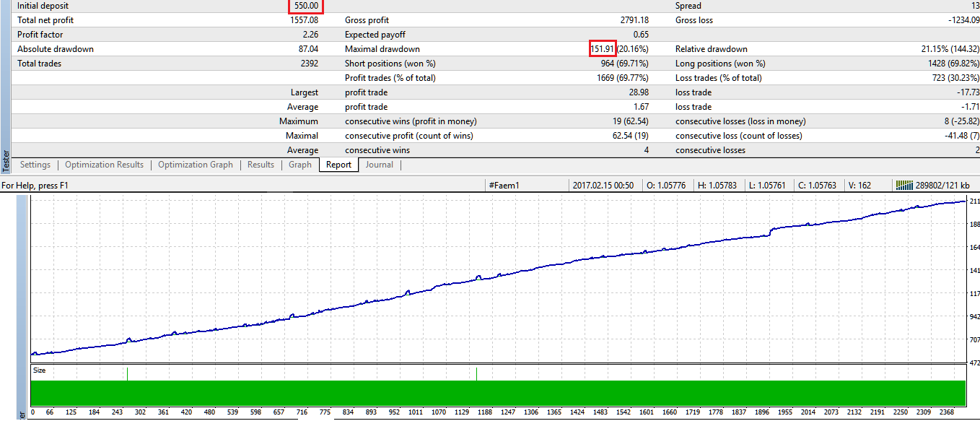Image resolution: width=980 pixels, height=421 pixels.
Task: Click the profit factor value 2.26
Action: coord(310,35)
